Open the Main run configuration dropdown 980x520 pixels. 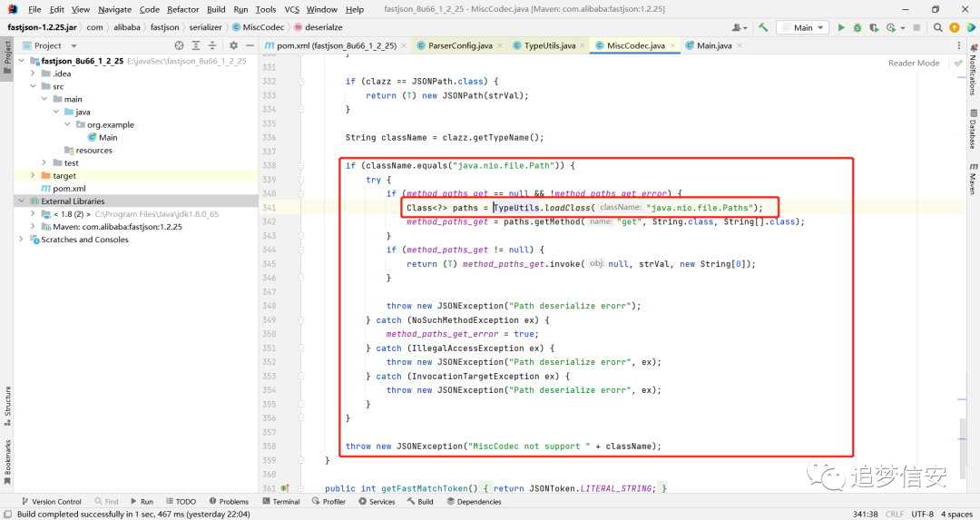tap(803, 27)
